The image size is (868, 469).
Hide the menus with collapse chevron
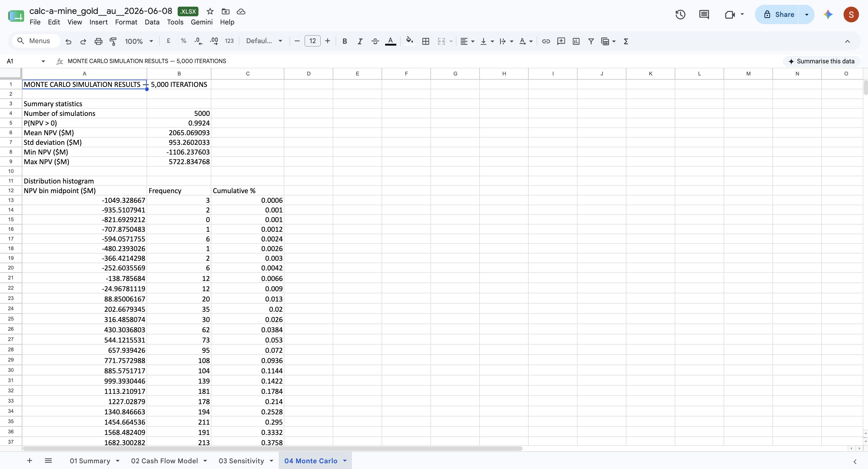click(x=847, y=41)
